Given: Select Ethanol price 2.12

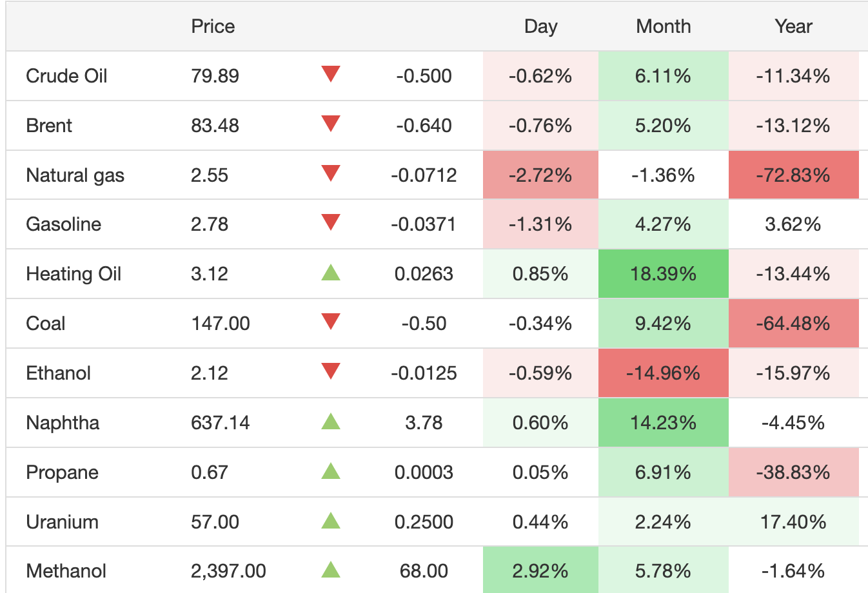Looking at the screenshot, I should [x=210, y=373].
